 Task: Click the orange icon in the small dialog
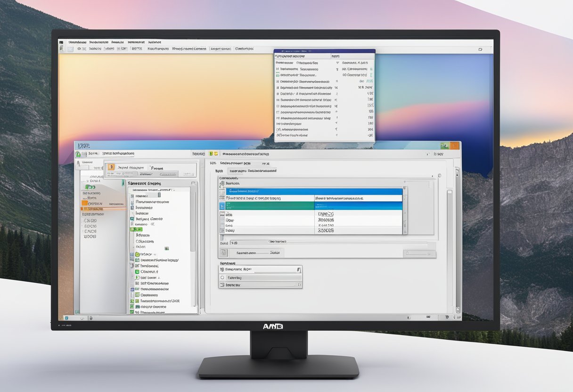click(111, 167)
